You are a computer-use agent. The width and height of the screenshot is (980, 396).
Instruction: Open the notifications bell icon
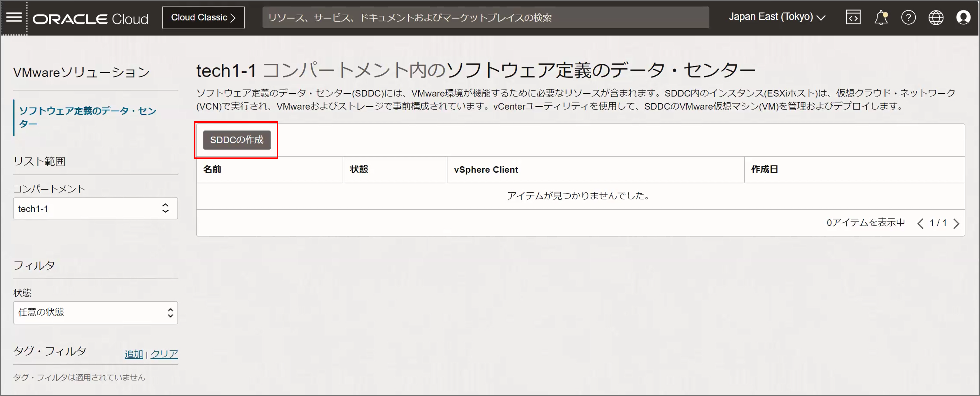click(x=881, y=18)
